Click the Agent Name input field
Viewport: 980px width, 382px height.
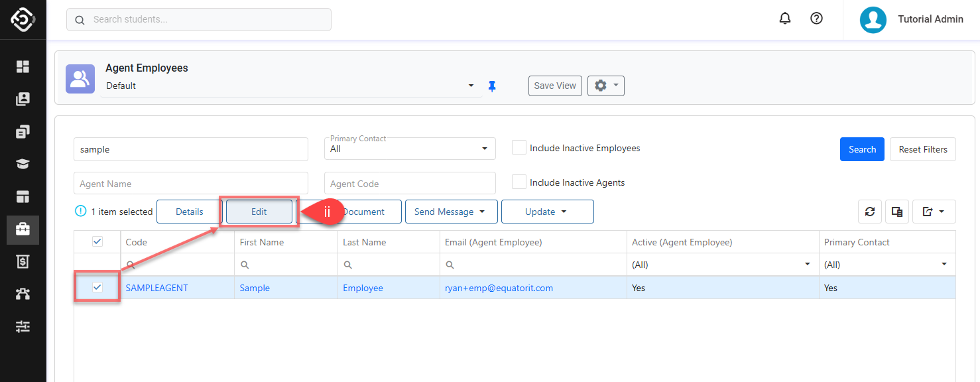pos(191,184)
